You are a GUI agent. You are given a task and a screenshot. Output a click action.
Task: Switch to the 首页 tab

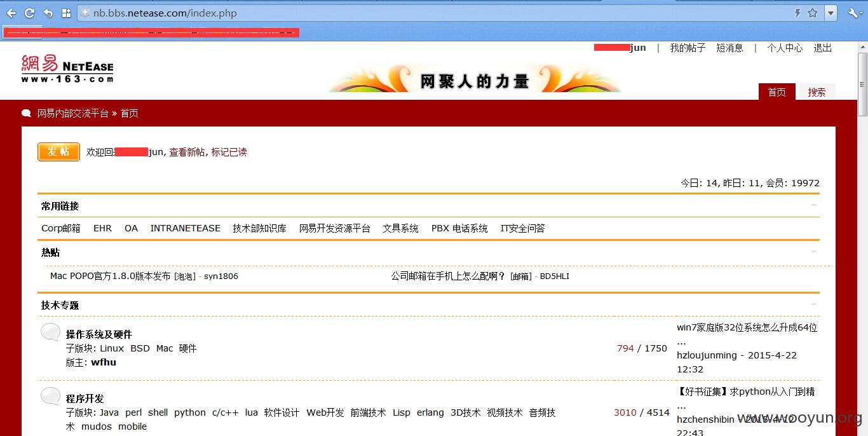click(x=776, y=92)
